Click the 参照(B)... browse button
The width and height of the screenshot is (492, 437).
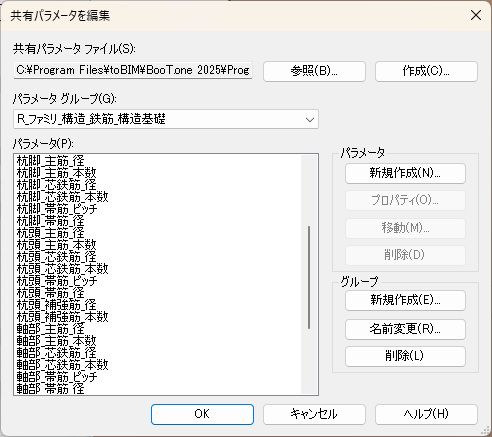314,71
